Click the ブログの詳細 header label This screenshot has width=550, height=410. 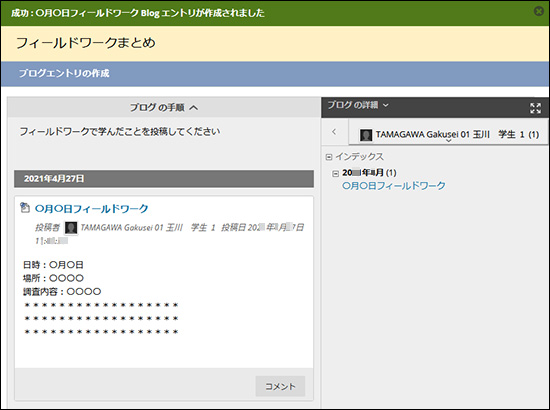[x=353, y=105]
